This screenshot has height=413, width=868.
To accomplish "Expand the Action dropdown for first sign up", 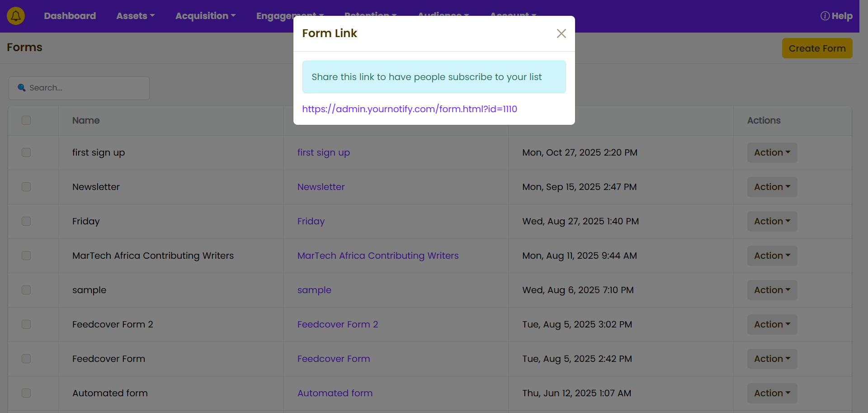I will [772, 152].
